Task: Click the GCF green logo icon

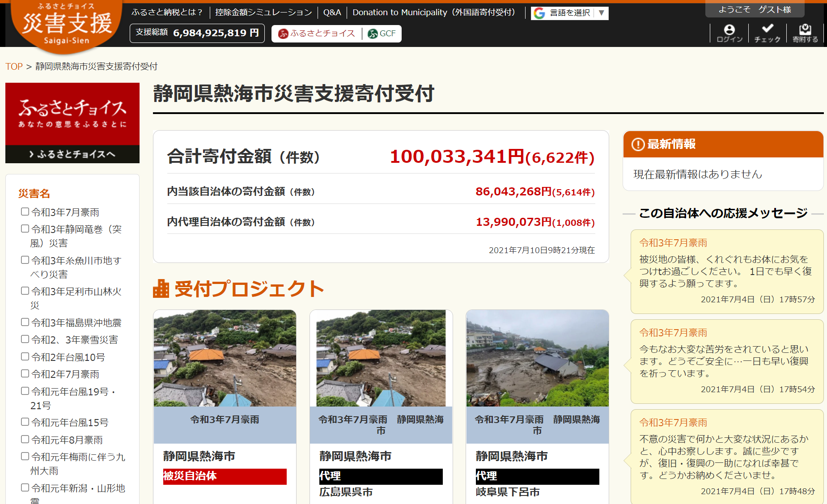Action: 373,34
